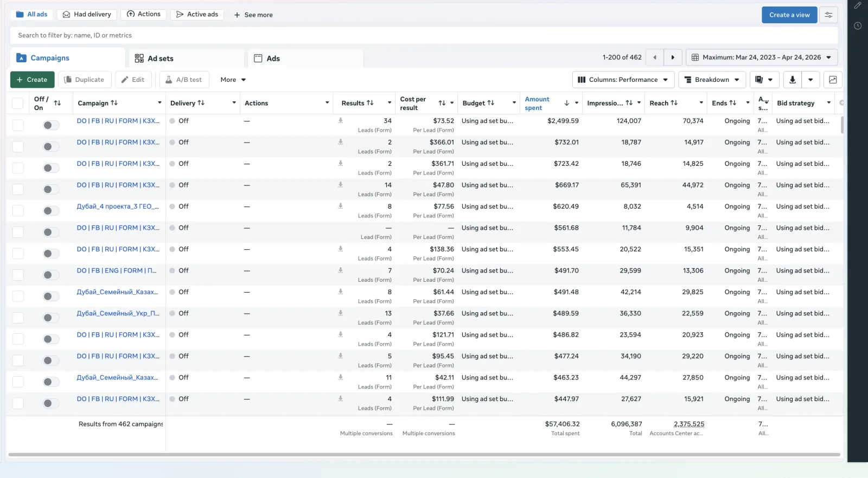Image resolution: width=868 pixels, height=478 pixels.
Task: Toggle on the campaign with $2,499.59 spent
Action: coord(51,125)
